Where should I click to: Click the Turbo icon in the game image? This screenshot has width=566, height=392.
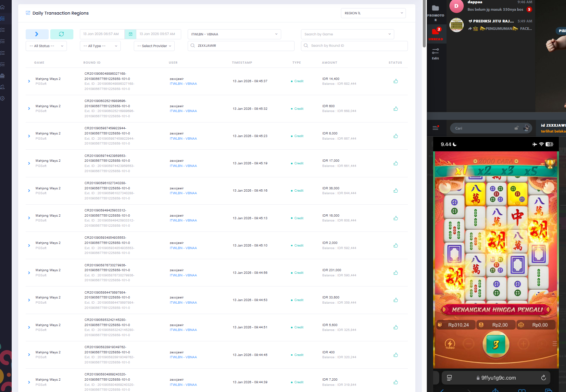click(450, 344)
